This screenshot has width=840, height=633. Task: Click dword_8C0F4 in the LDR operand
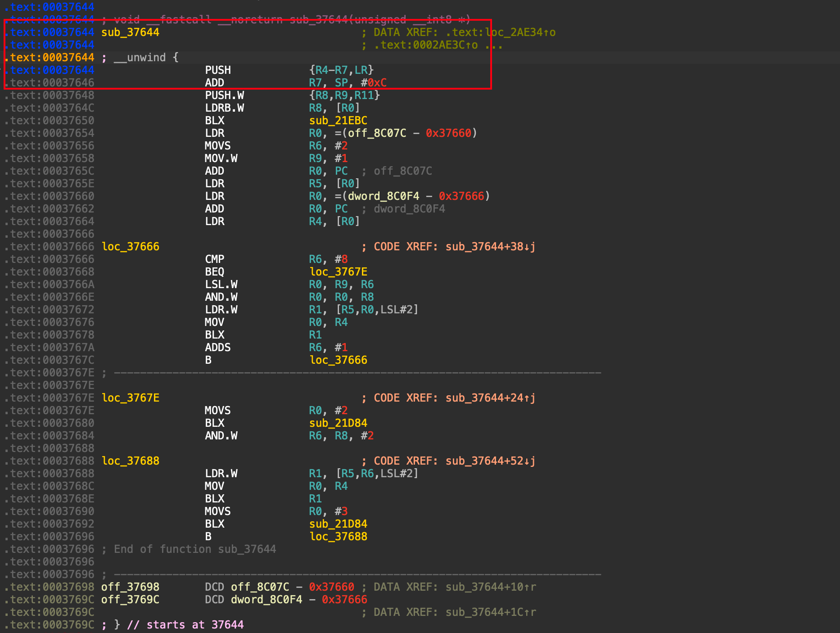[383, 196]
